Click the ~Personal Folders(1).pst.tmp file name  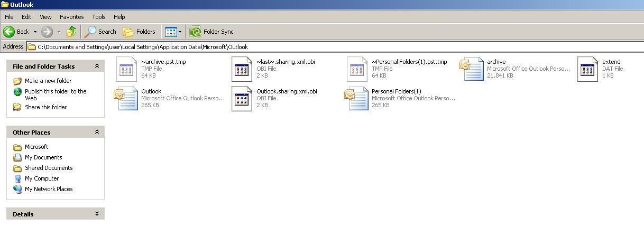409,62
